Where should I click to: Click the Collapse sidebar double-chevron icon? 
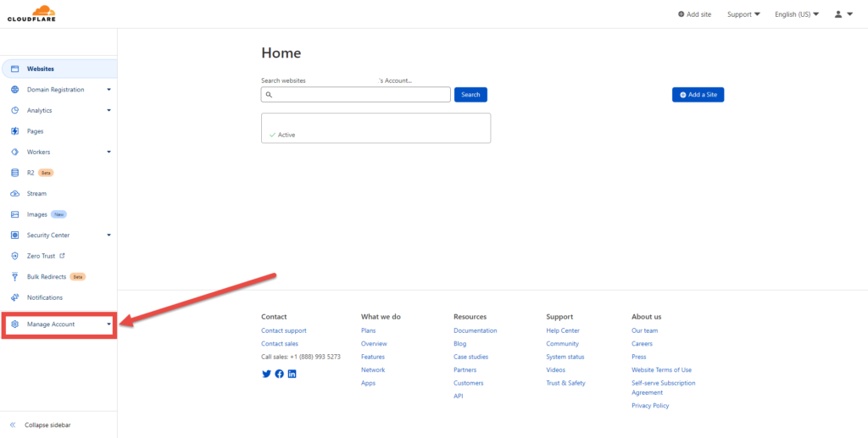pos(13,425)
